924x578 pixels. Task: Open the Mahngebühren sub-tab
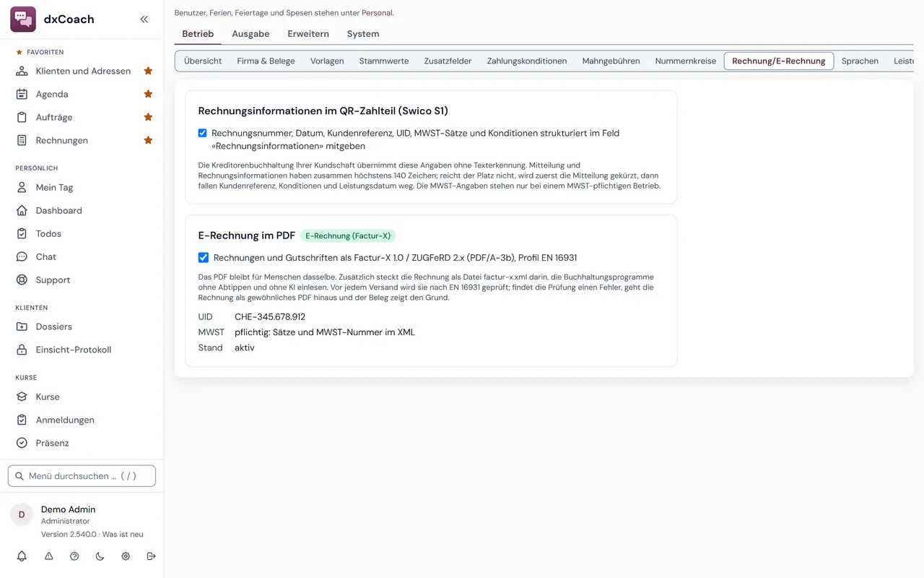[x=611, y=61]
